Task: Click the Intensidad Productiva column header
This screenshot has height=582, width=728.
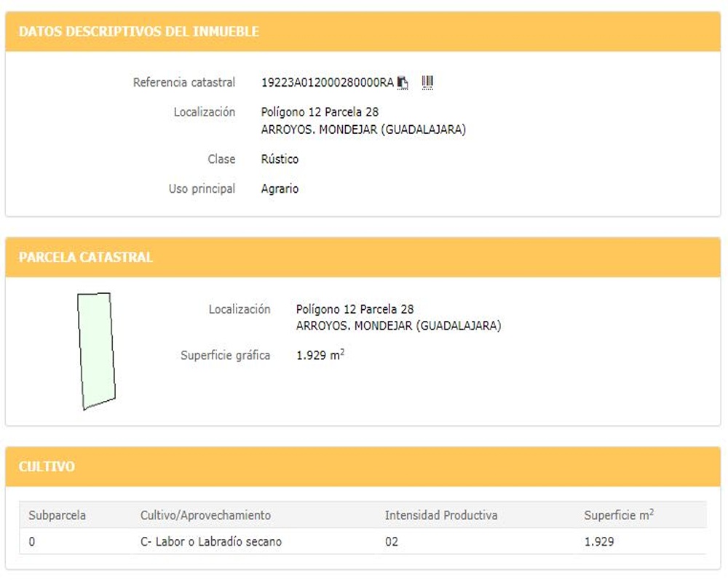Action: (x=441, y=515)
